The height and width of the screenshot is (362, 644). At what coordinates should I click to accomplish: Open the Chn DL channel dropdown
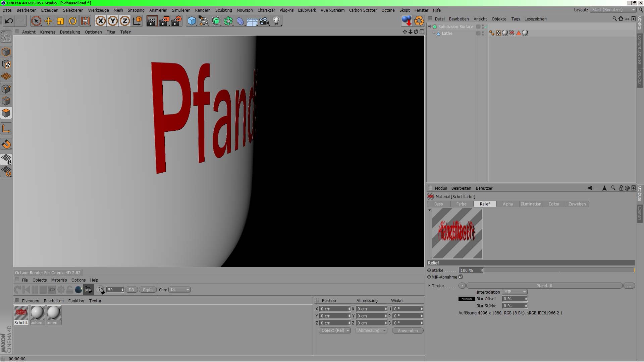click(x=179, y=290)
